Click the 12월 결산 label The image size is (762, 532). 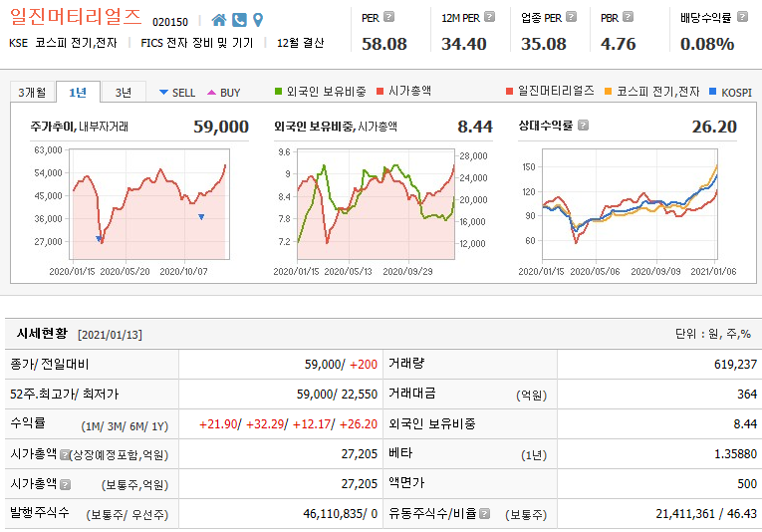pyautogui.click(x=301, y=43)
